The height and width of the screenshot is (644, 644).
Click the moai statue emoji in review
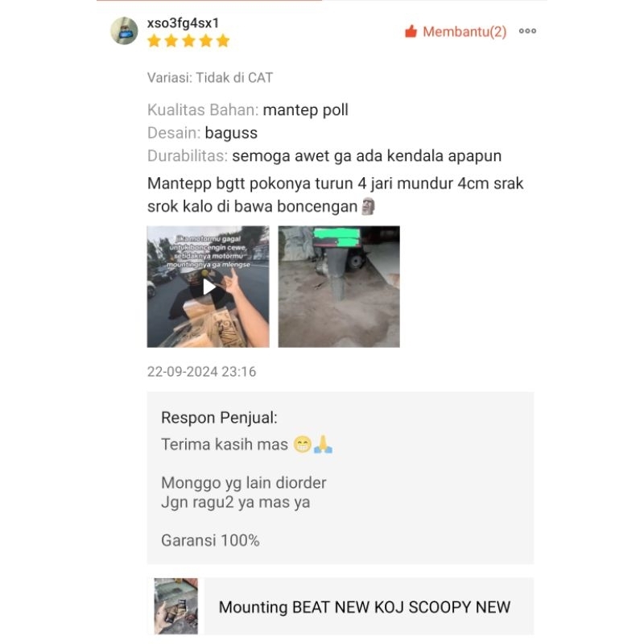pos(368,206)
